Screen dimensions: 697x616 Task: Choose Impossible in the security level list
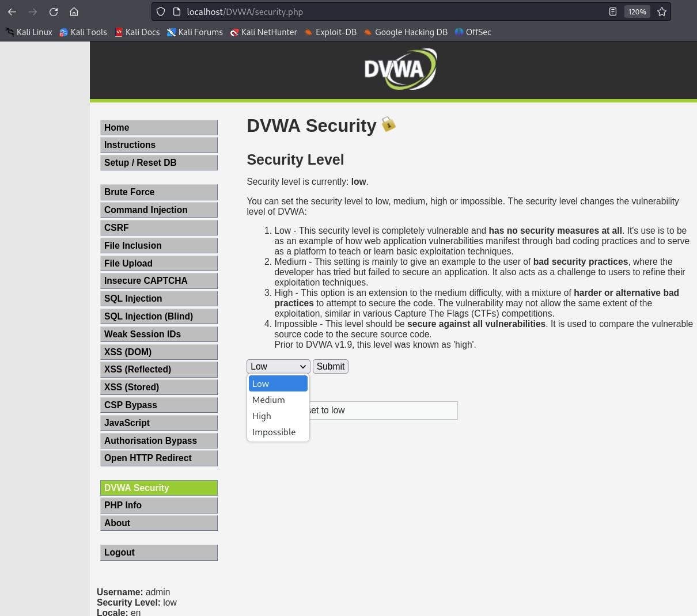pyautogui.click(x=274, y=432)
